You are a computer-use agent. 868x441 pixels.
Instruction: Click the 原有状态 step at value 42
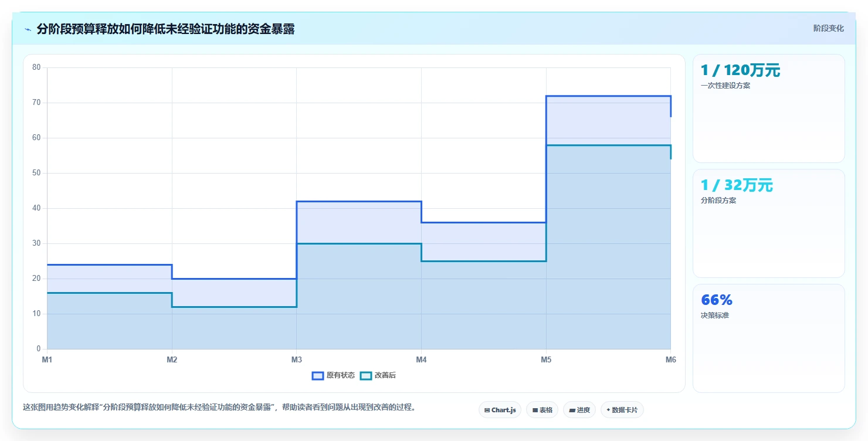pyautogui.click(x=359, y=201)
